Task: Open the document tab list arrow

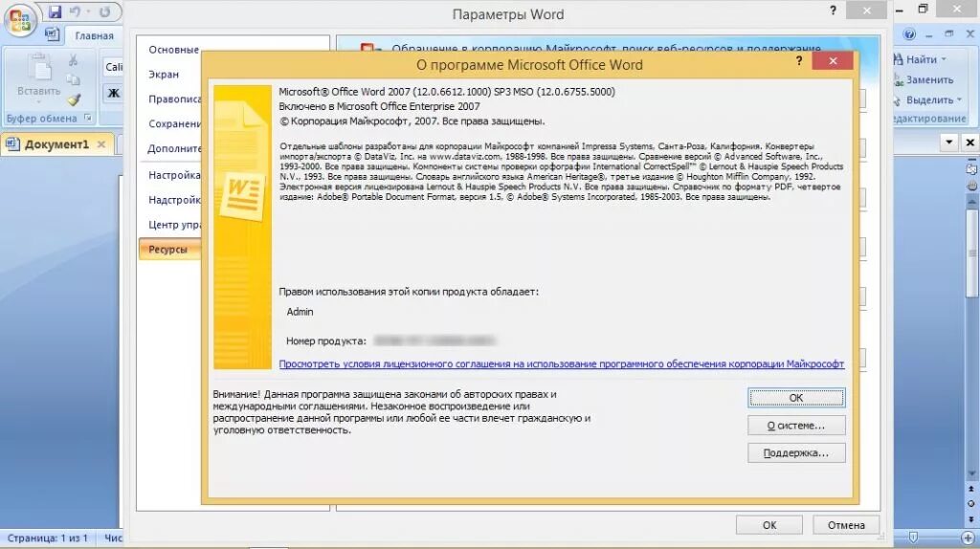Action: pos(948,143)
